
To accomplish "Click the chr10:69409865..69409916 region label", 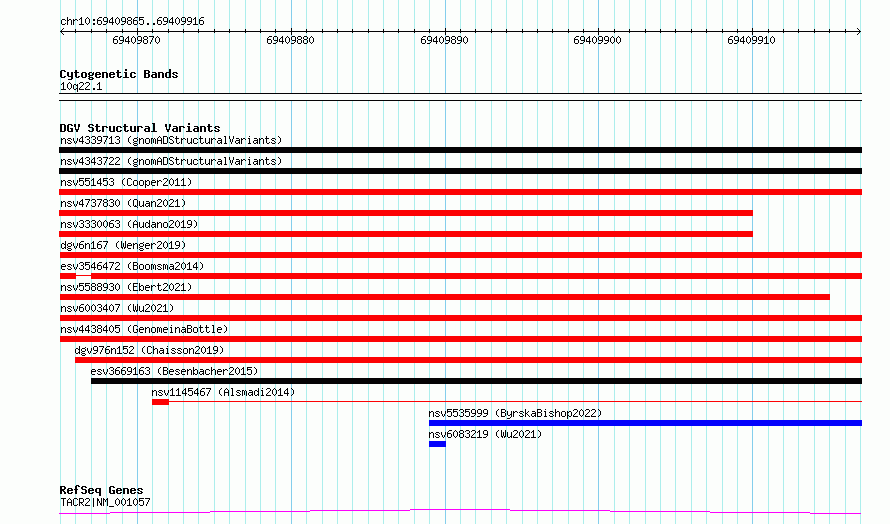I will [132, 21].
